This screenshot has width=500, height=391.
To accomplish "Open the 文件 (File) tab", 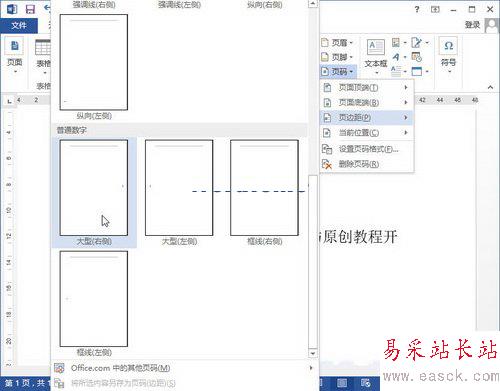I will click(19, 26).
